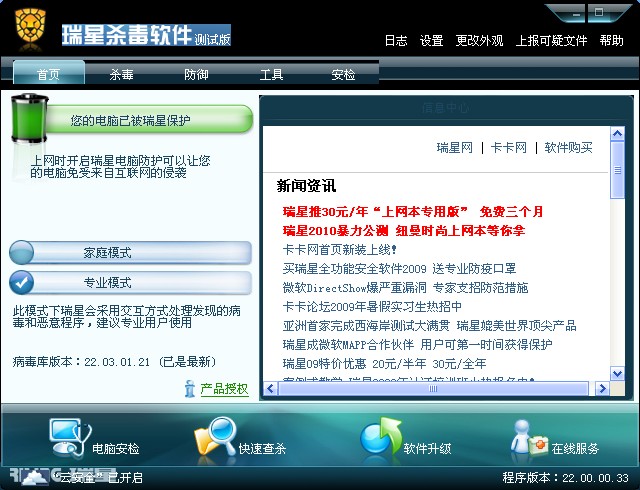Open 更改外观 change appearance menu
Image resolution: width=640 pixels, height=490 pixels.
pyautogui.click(x=479, y=40)
